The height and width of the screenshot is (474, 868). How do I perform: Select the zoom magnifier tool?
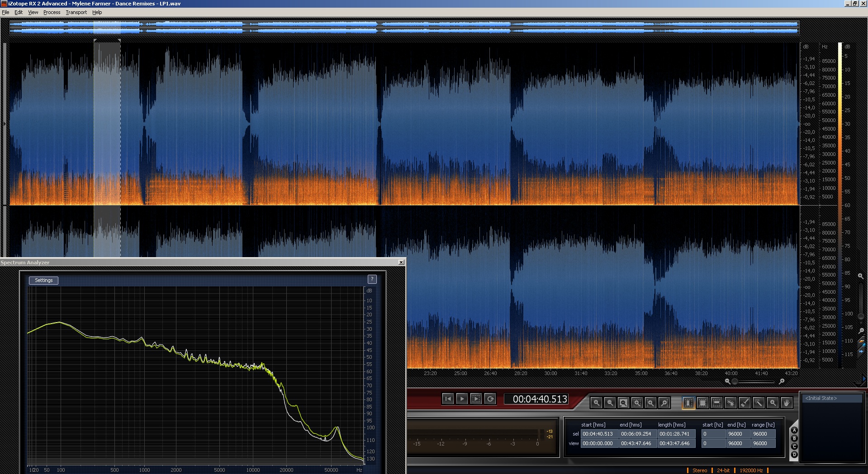pos(773,402)
